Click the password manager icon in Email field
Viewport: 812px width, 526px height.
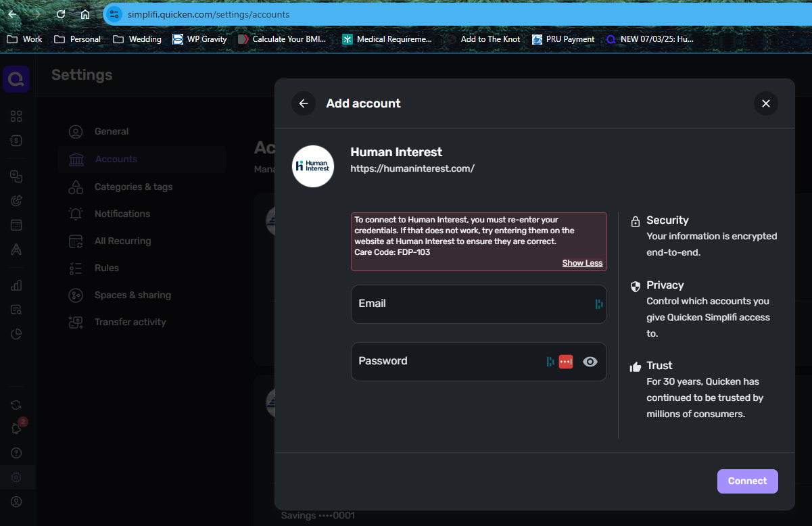(599, 304)
